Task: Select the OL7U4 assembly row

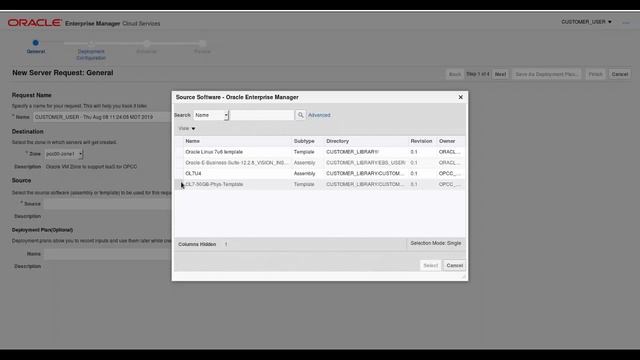Action: 320,173
